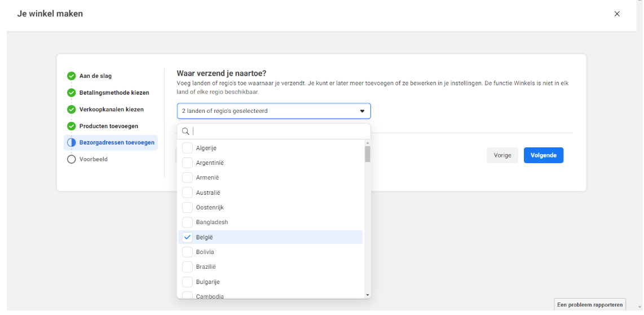Click the half-filled circle icon for Bezorgadressen toevoegen
The image size is (644, 315).
click(71, 143)
